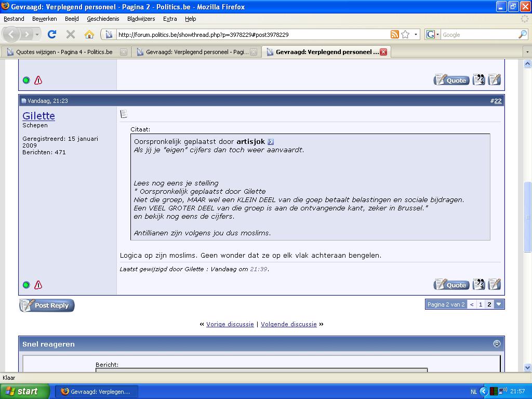This screenshot has width=532, height=399.
Task: Open the page navigation dropdown arrow
Action: click(x=499, y=304)
